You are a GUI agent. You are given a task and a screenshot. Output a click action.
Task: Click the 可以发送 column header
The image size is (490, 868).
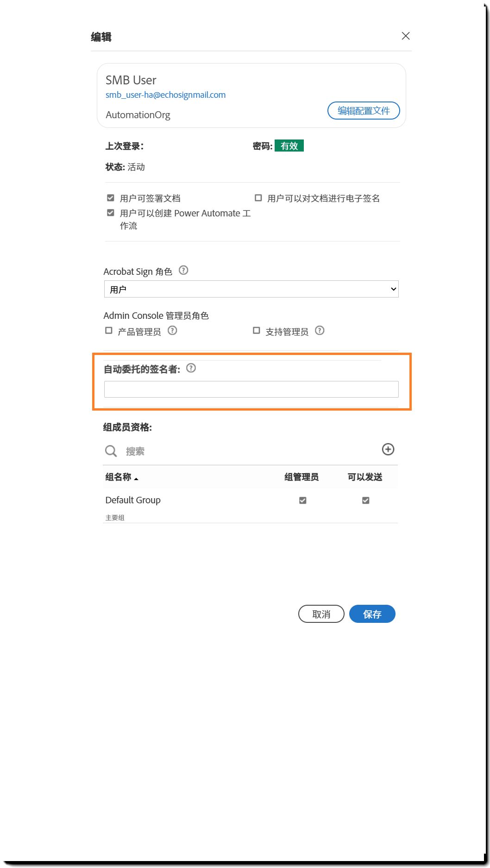click(365, 477)
